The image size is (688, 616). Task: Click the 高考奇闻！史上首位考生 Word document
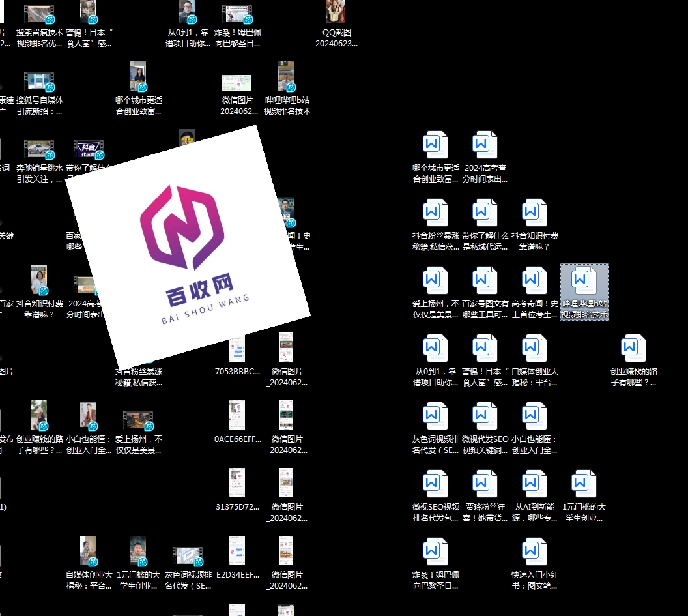click(x=534, y=293)
